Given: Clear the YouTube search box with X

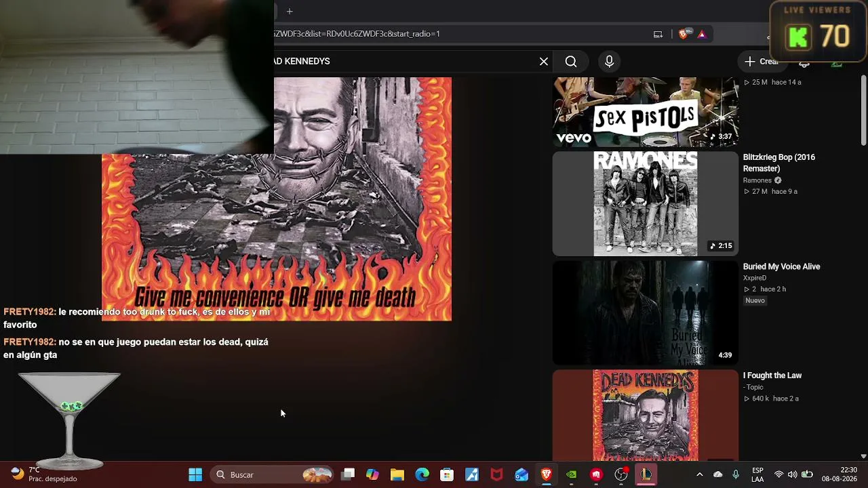Looking at the screenshot, I should 544,62.
